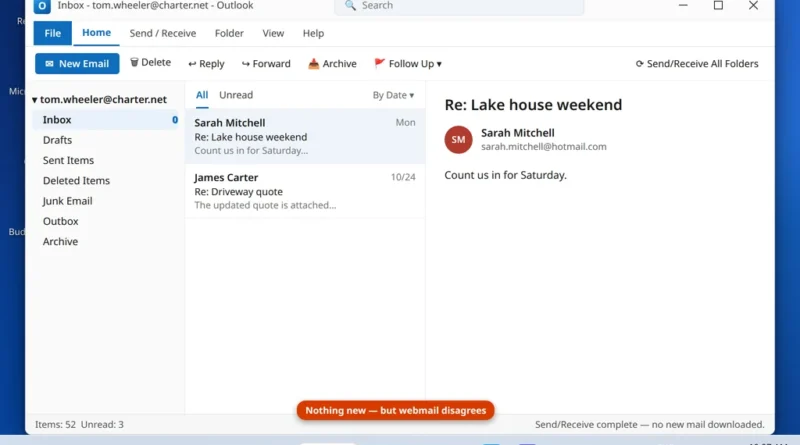Click the SM avatar of Sarah Mitchell

(458, 139)
